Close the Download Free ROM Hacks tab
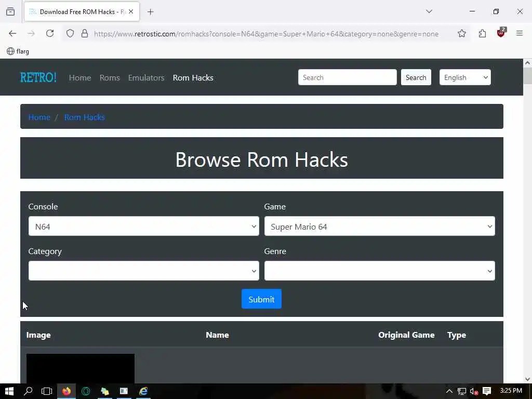This screenshot has width=532, height=399. pyautogui.click(x=131, y=11)
